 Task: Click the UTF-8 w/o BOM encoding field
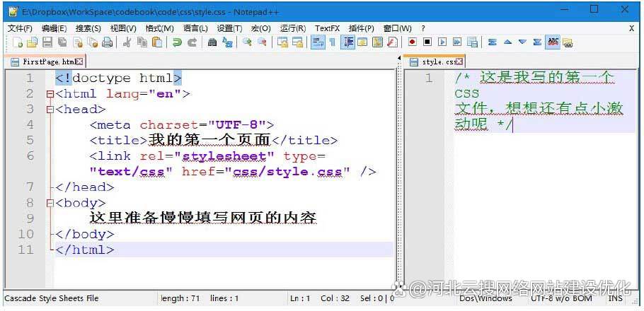click(x=561, y=298)
